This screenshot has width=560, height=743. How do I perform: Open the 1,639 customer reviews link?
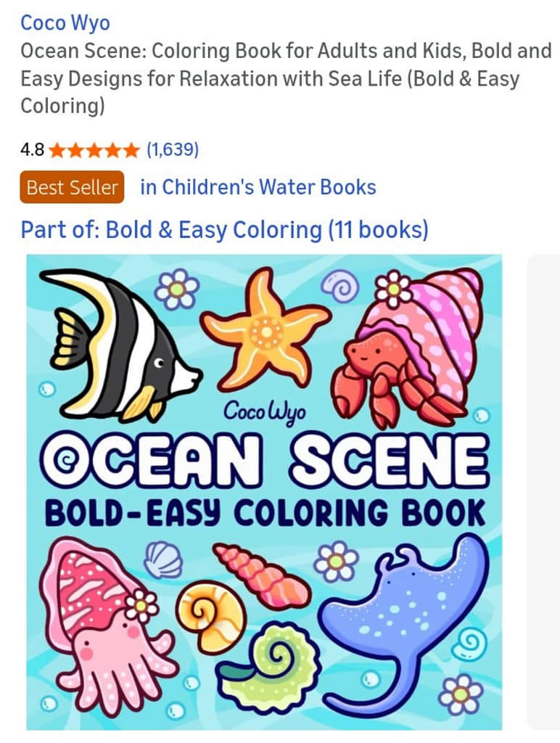pos(173,150)
